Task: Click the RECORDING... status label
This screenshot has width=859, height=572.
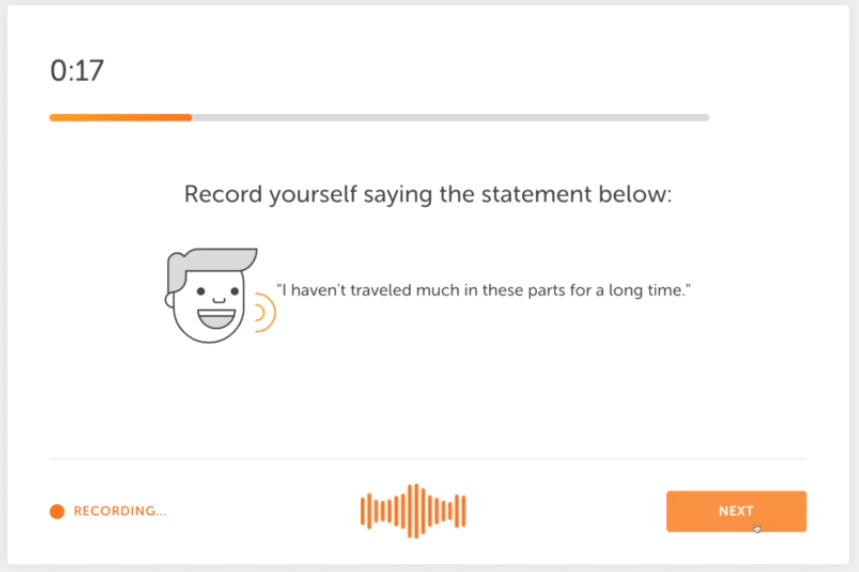Action: (x=120, y=511)
